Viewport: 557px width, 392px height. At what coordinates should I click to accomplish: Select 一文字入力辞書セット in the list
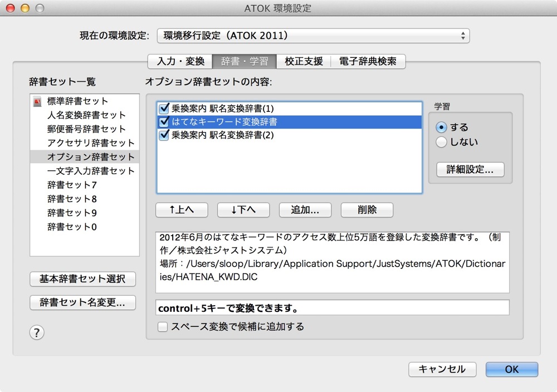85,171
